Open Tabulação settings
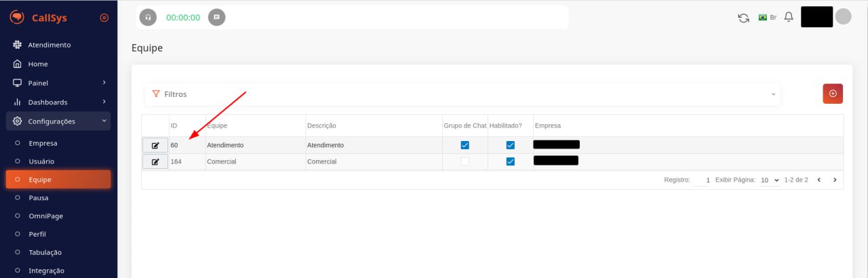 click(45, 252)
